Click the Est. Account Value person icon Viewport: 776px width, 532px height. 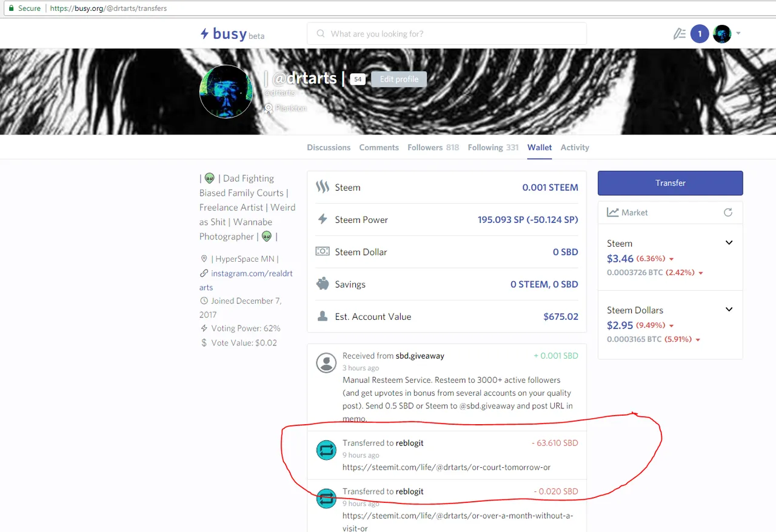[323, 316]
